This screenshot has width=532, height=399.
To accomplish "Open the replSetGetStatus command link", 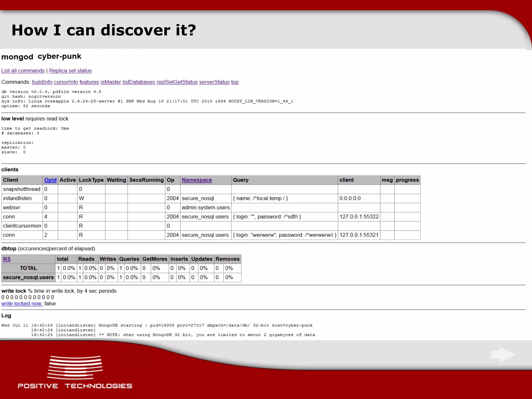I will 177,82.
